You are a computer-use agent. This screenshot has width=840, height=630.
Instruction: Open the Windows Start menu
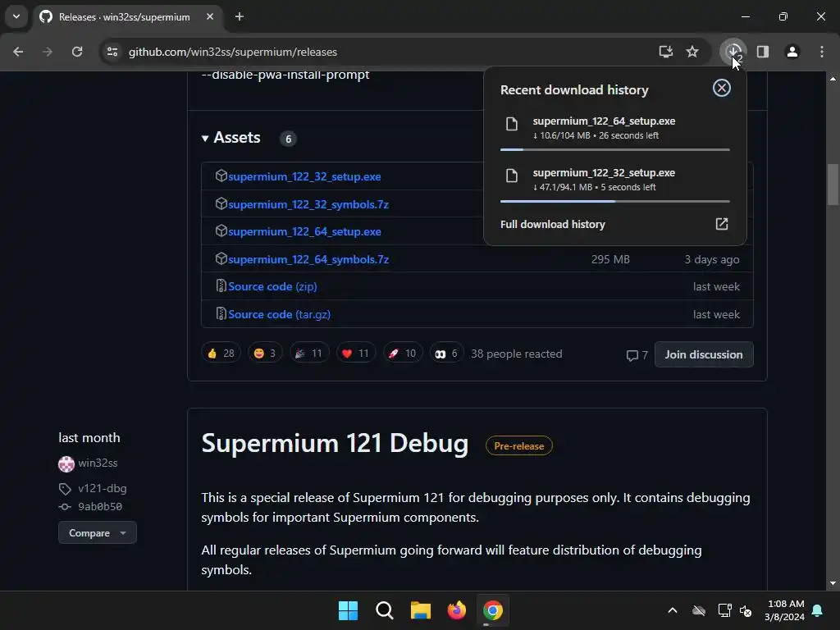tap(348, 610)
